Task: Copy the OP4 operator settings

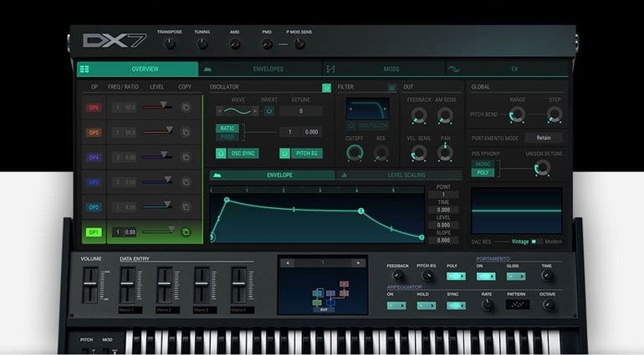Action: point(186,157)
